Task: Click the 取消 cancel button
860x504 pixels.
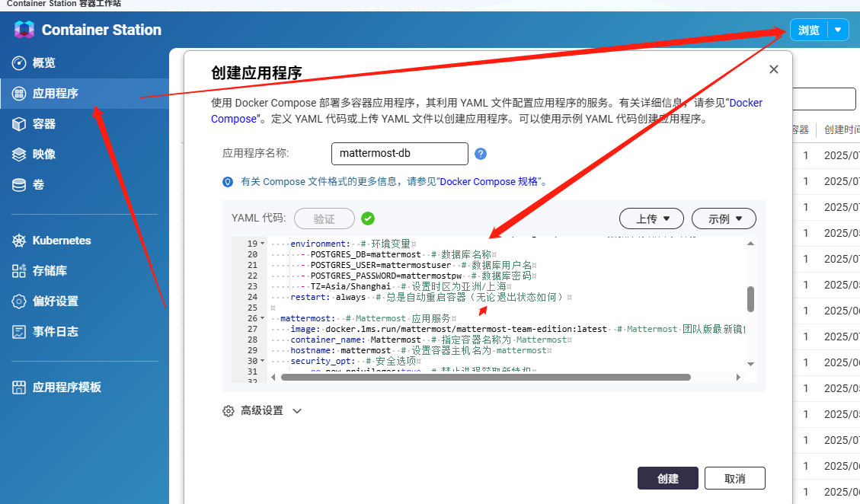Action: point(735,478)
